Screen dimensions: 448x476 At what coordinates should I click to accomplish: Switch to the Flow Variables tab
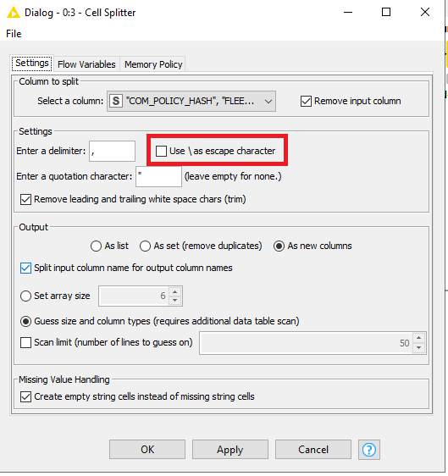coord(86,64)
